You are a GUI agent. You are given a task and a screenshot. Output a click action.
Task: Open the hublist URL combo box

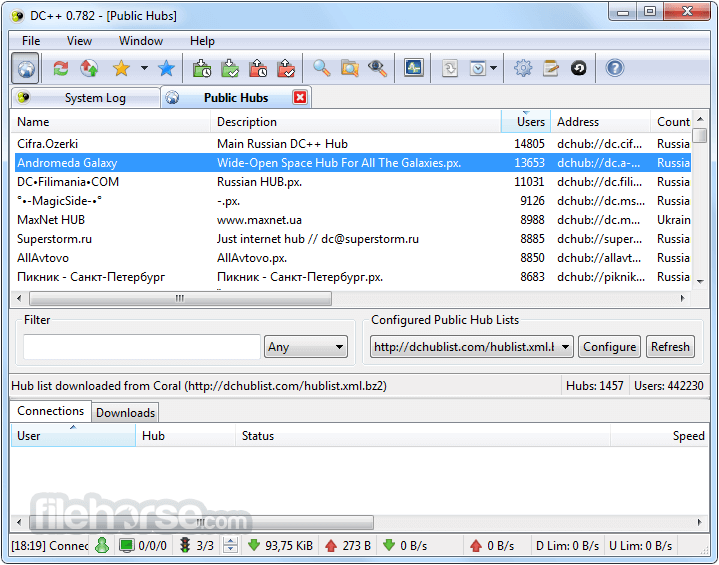click(x=471, y=347)
